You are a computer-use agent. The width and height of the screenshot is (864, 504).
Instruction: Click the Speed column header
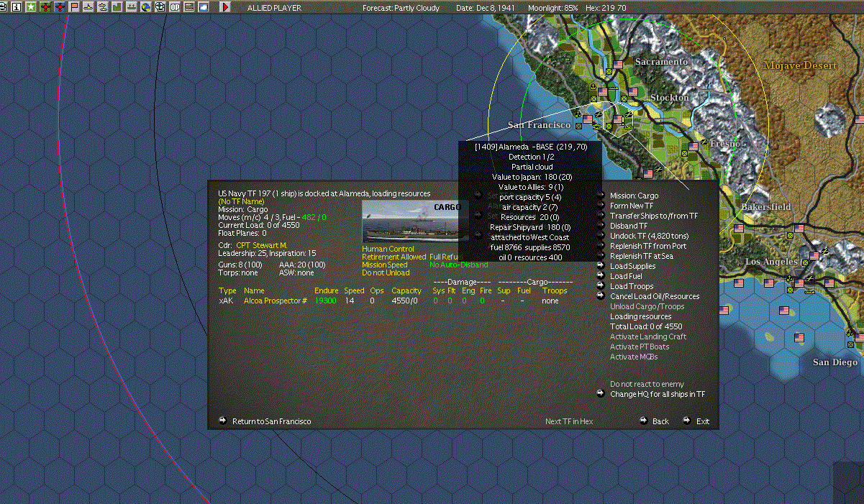[354, 290]
